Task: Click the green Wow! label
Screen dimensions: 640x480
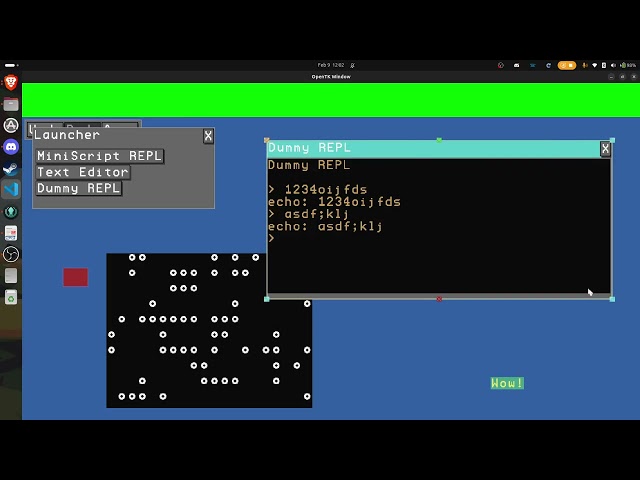Action: coord(507,383)
